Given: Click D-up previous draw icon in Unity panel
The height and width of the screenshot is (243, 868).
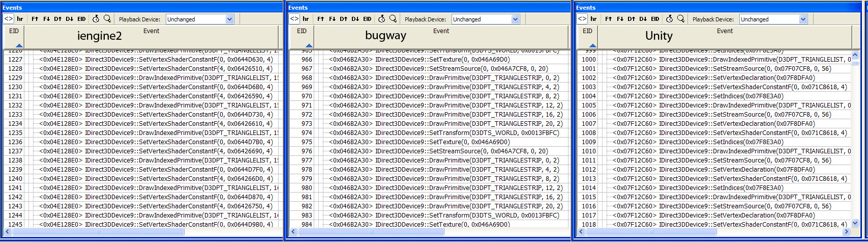Looking at the screenshot, I should [x=632, y=19].
